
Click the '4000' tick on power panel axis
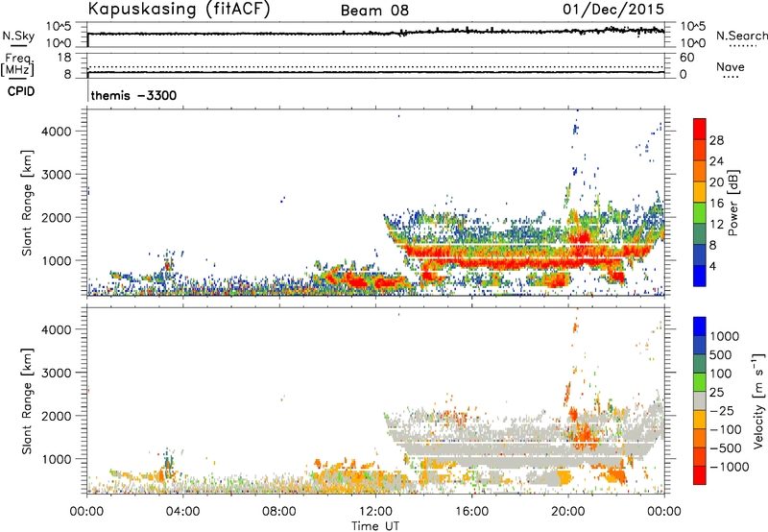[x=56, y=132]
